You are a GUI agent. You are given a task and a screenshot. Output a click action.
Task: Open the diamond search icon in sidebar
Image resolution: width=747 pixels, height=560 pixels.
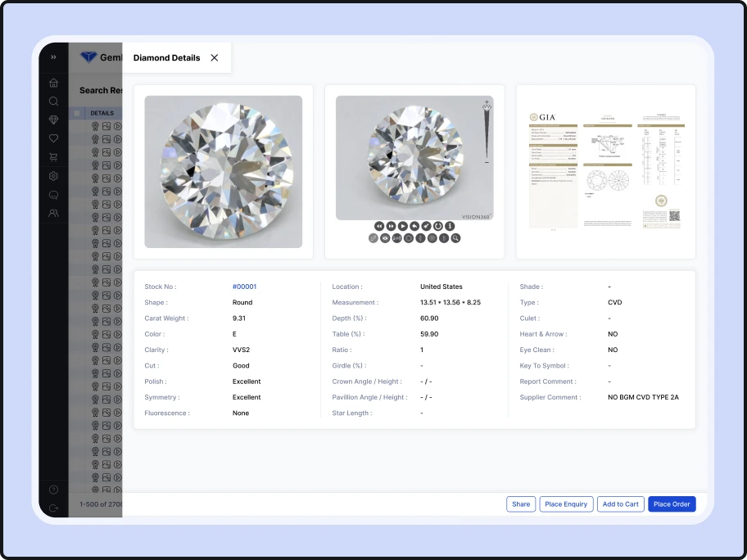tap(53, 120)
